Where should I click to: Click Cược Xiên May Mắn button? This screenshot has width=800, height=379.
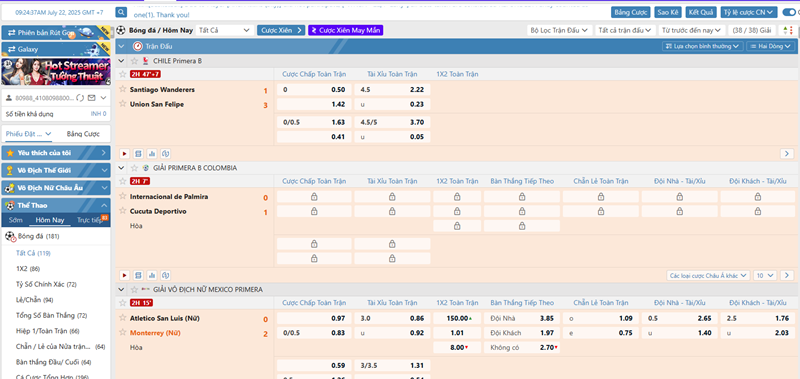345,31
